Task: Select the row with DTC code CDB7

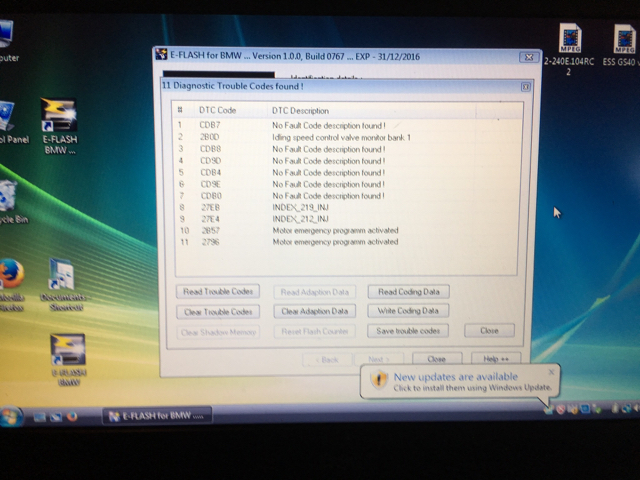Action: click(x=347, y=125)
